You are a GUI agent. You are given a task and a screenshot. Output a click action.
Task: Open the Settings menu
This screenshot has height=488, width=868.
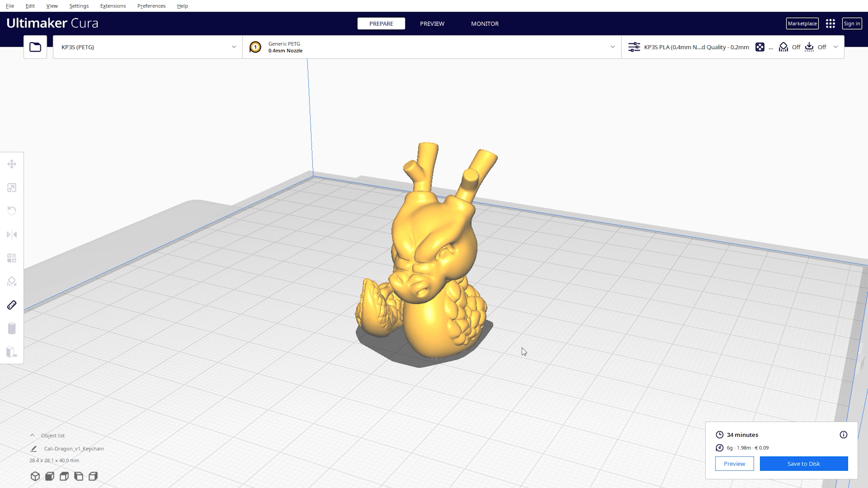point(79,6)
